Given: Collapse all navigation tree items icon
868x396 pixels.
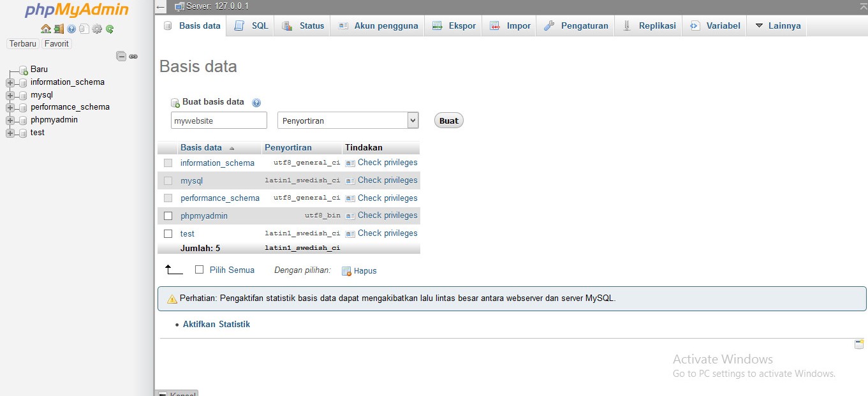Looking at the screenshot, I should (121, 56).
